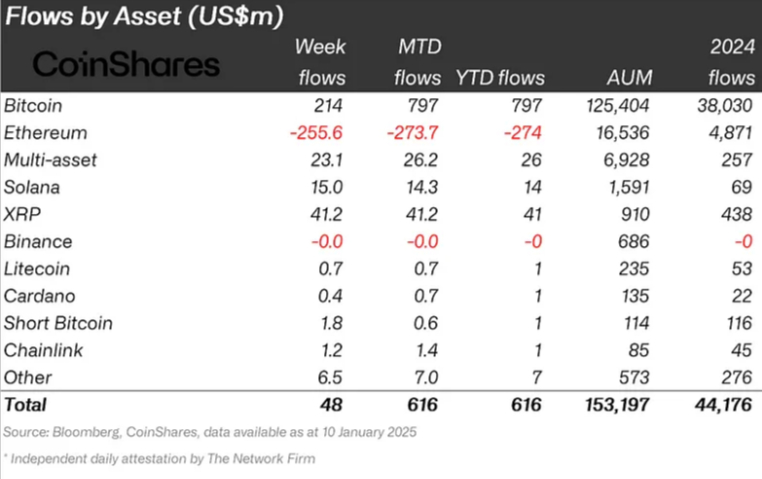Select the Week flows column header
Viewport: 762px width, 479px height.
[320, 62]
